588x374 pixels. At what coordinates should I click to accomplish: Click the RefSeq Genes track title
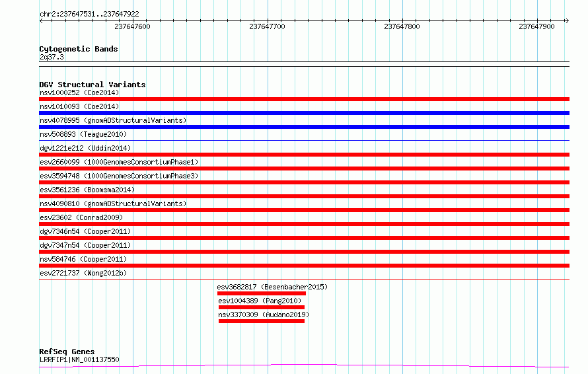(67, 352)
